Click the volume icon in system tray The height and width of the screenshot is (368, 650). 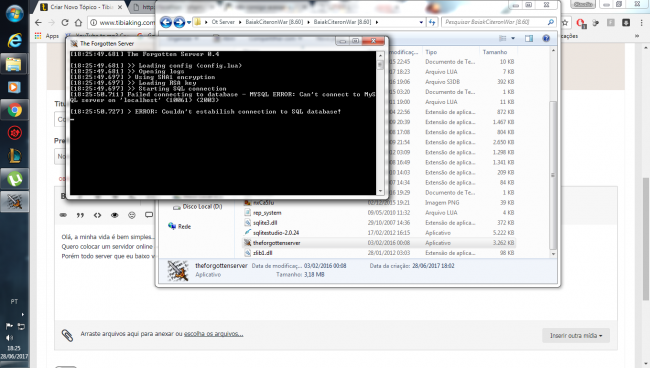pyautogui.click(x=10, y=338)
